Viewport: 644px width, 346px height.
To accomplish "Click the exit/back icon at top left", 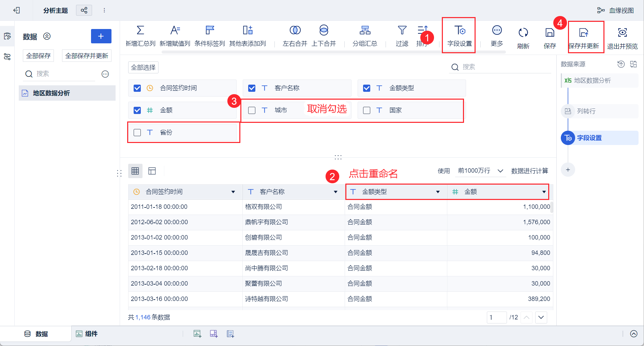I will pos(16,10).
